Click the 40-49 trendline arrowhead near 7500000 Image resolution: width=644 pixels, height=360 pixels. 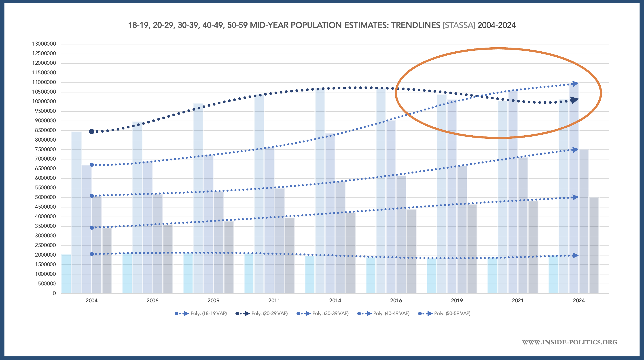click(575, 150)
